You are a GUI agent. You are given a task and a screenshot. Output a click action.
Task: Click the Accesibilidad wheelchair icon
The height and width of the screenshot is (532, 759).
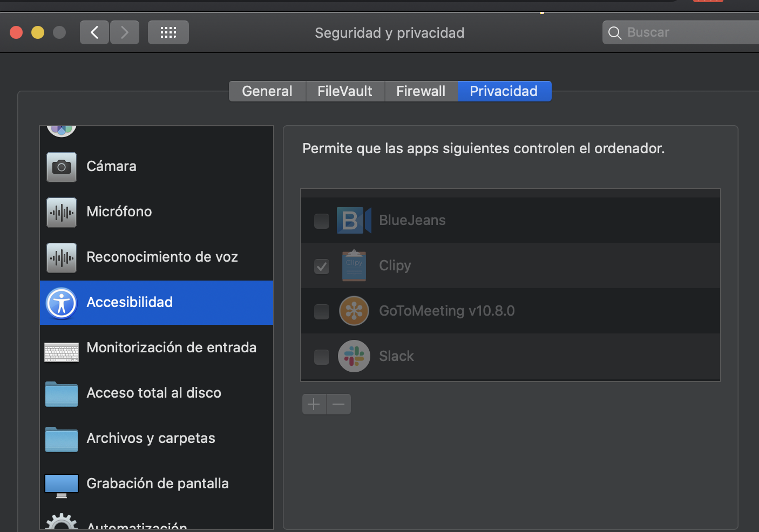coord(61,303)
